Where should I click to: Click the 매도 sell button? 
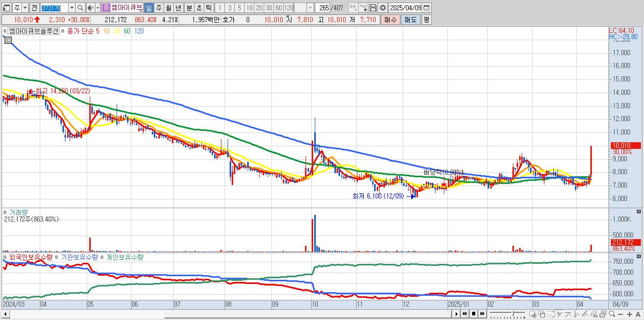click(x=410, y=20)
